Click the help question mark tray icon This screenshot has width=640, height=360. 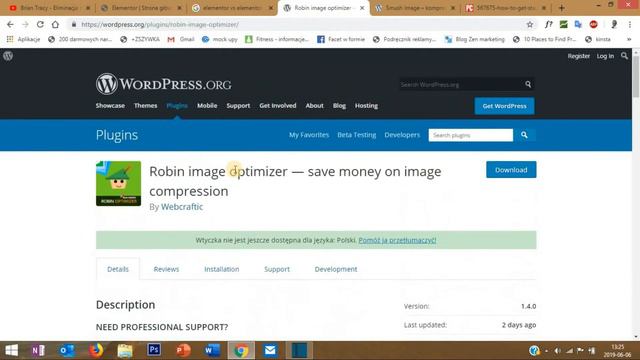click(x=534, y=351)
